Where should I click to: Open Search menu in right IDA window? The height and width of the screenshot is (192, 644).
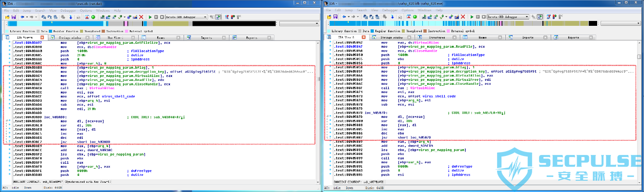(362, 10)
